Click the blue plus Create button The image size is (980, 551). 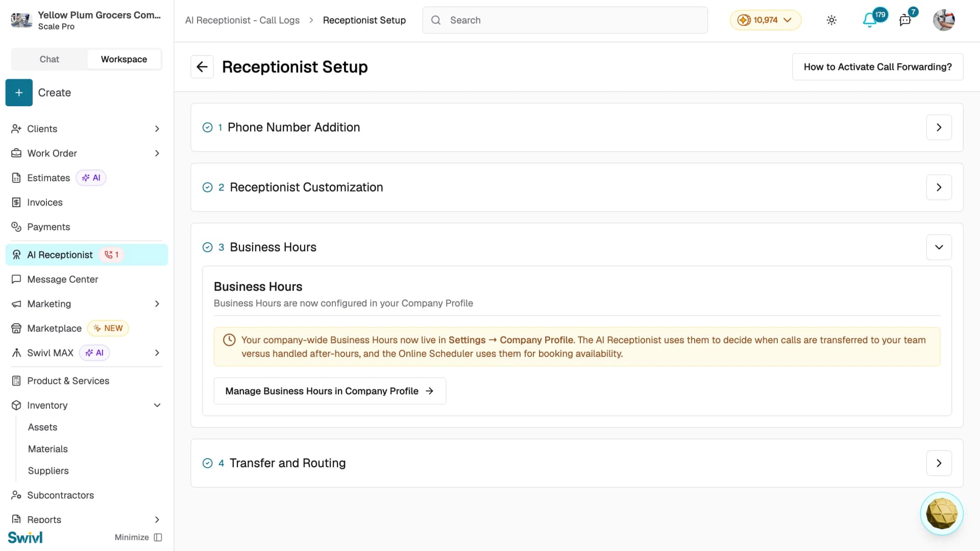coord(19,92)
